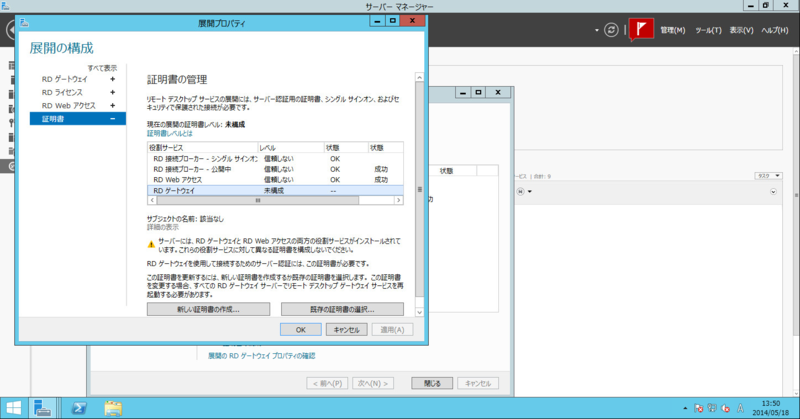Open the ツール(T) menu
The width and height of the screenshot is (800, 419).
click(x=708, y=30)
